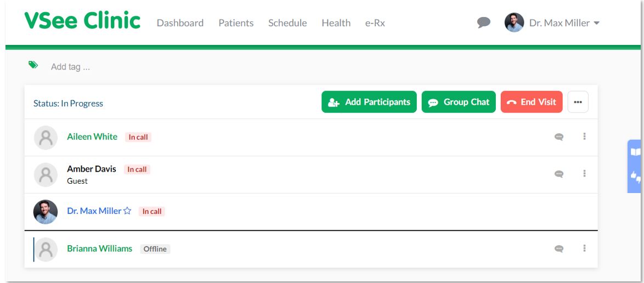The width and height of the screenshot is (644, 283).
Task: Click the green tag icon
Action: (33, 65)
